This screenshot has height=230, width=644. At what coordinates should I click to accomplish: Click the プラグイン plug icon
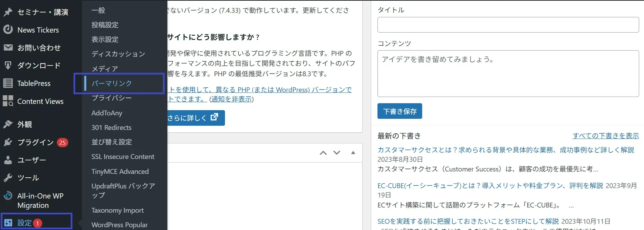8,142
